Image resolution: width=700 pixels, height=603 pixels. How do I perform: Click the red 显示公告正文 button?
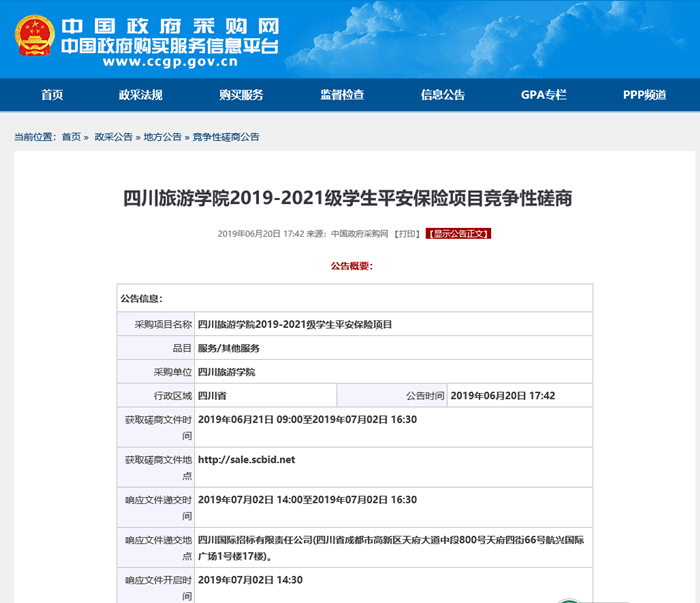458,233
